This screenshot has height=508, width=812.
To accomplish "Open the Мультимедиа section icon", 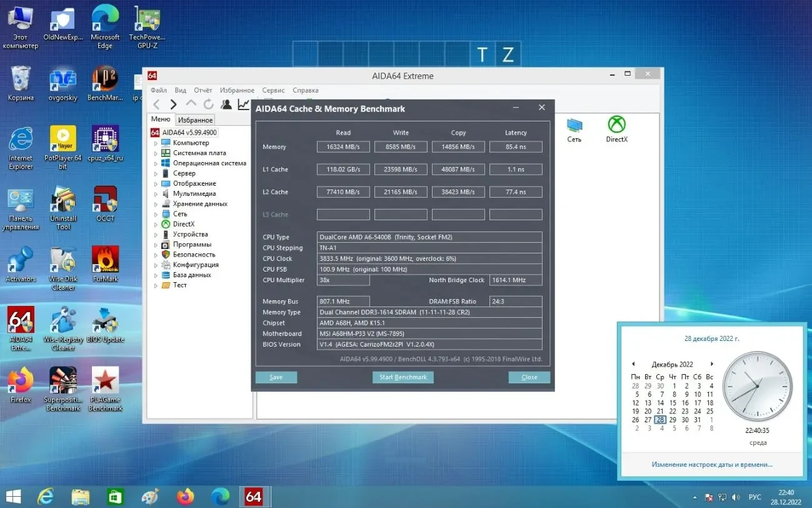I will [167, 193].
